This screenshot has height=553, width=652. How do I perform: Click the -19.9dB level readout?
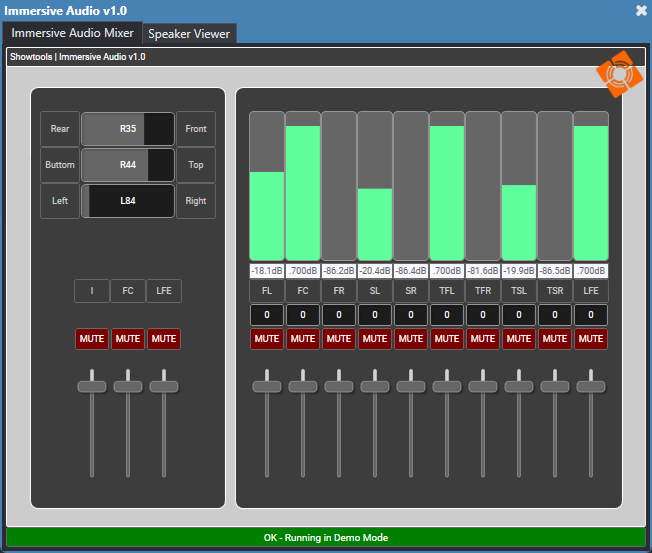pyautogui.click(x=519, y=271)
